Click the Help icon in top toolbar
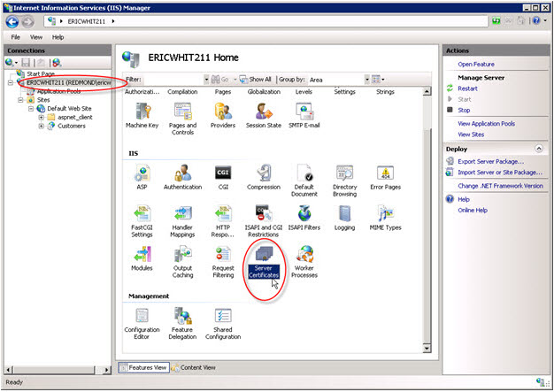 536,21
